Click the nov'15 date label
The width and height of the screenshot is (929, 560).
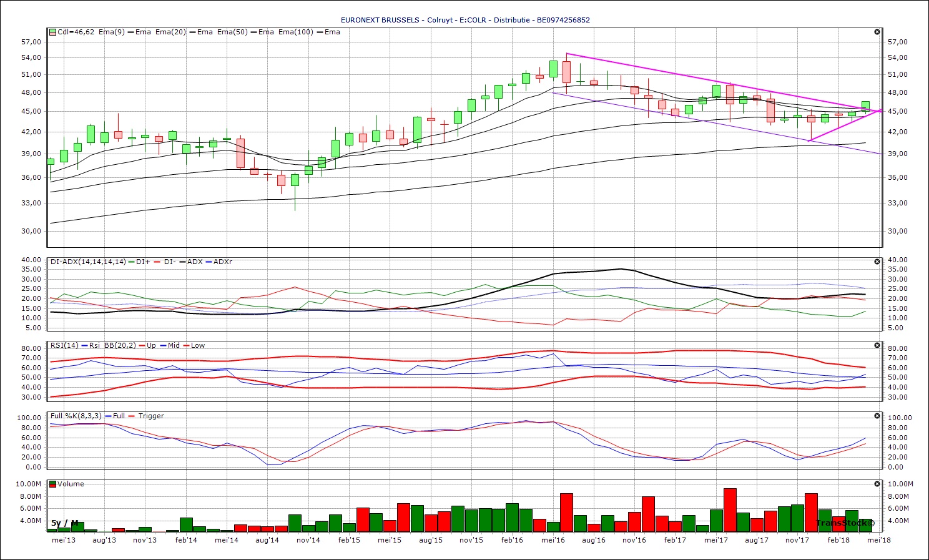click(x=471, y=540)
